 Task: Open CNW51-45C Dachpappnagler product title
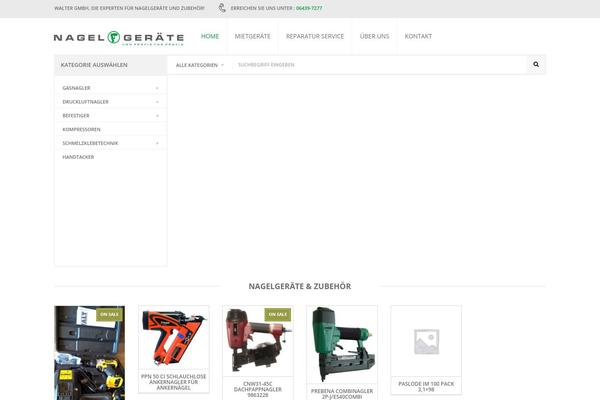tap(258, 389)
